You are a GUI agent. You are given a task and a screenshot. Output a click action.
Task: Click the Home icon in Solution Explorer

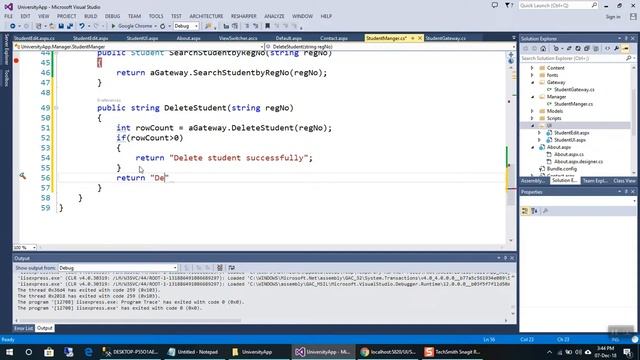pyautogui.click(x=543, y=49)
